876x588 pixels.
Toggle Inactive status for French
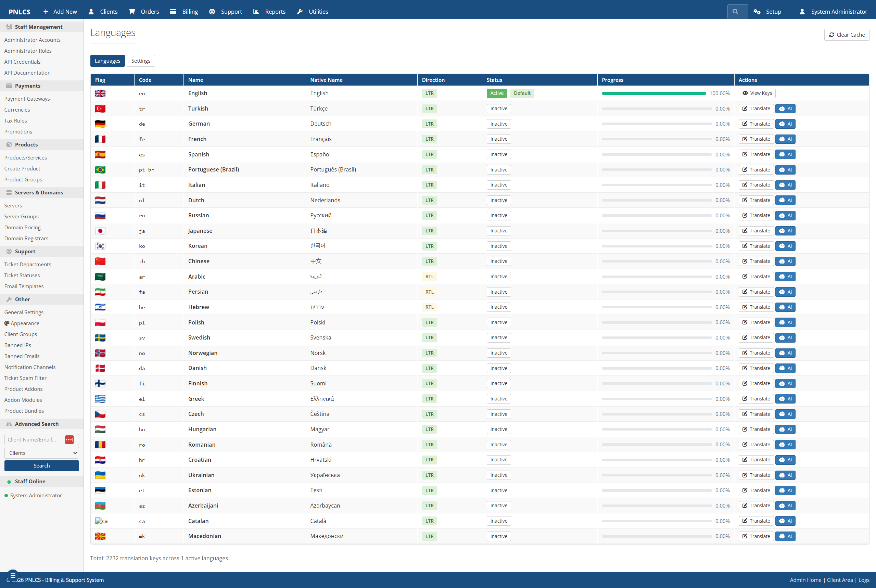click(x=498, y=139)
